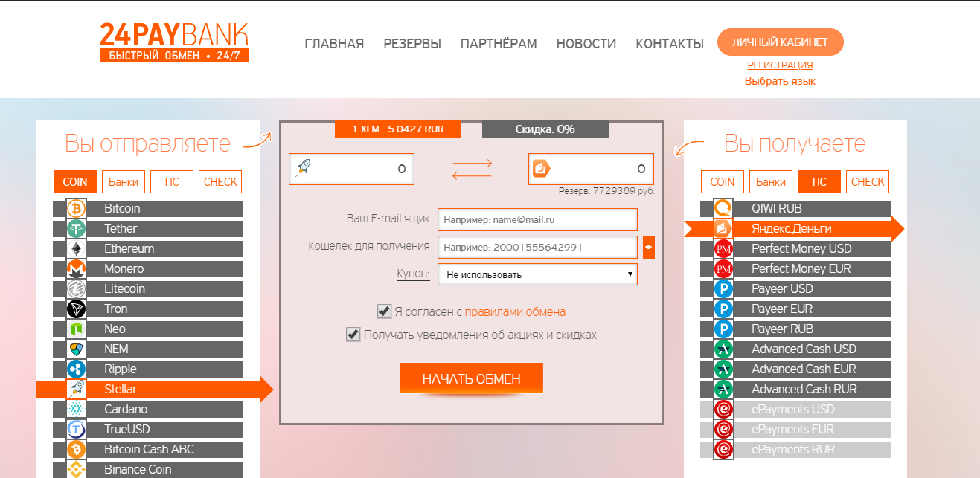Select Банки tab under Вы отправляете
This screenshot has height=478, width=980.
[x=124, y=181]
